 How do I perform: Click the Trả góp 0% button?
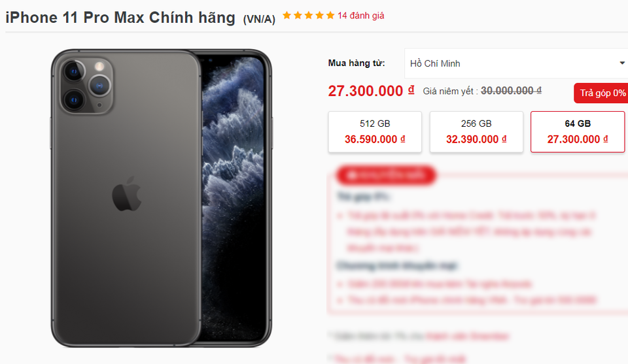[601, 93]
